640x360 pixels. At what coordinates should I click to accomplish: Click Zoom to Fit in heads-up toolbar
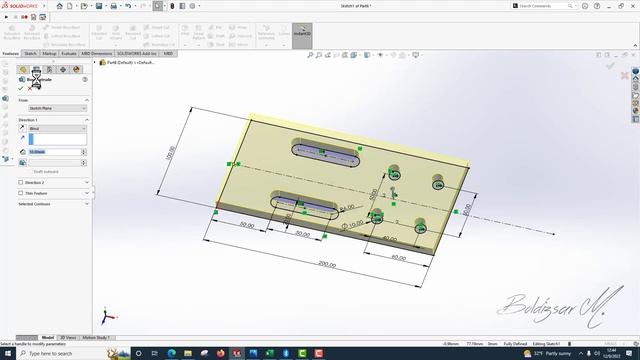pyautogui.click(x=310, y=55)
